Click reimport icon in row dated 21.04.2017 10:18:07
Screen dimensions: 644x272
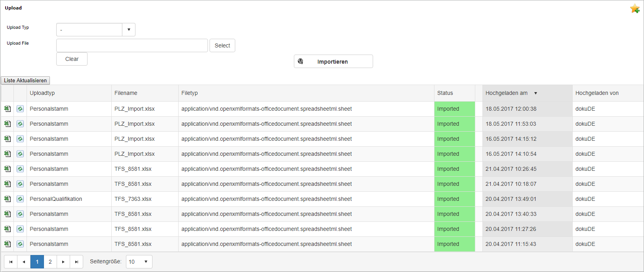[20, 184]
